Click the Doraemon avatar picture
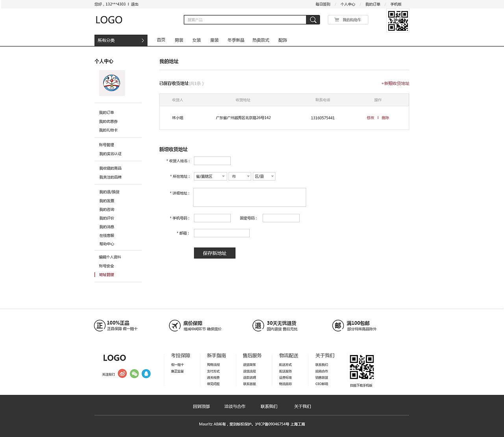 tap(112, 83)
